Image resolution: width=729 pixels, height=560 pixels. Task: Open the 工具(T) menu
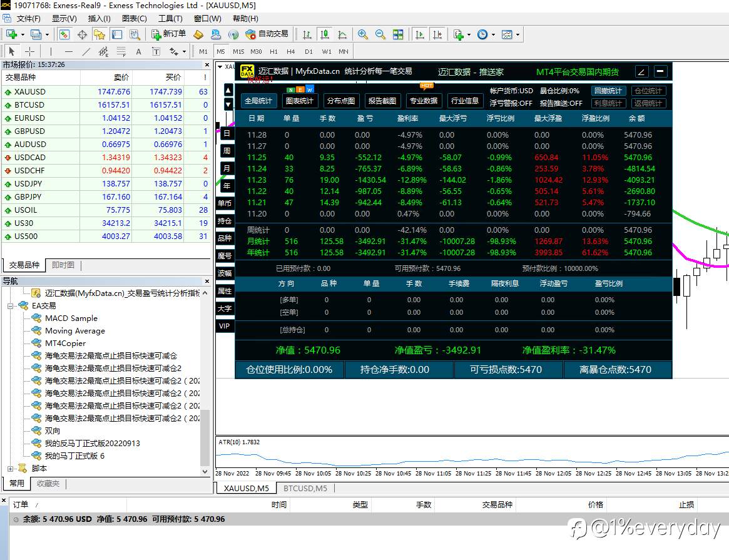click(170, 19)
